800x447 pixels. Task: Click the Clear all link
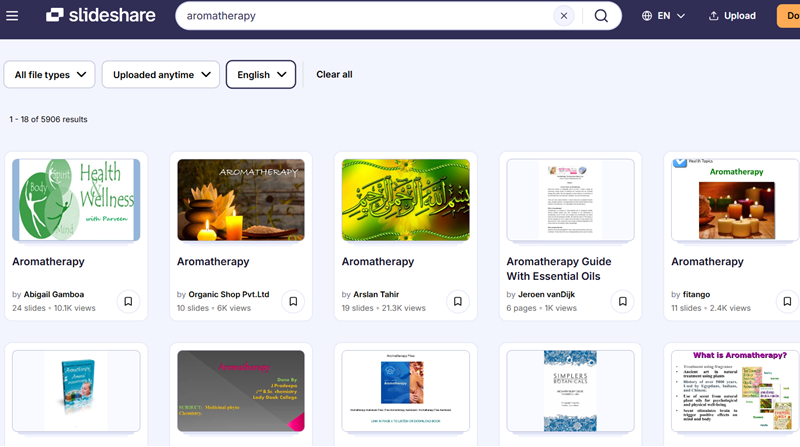(334, 75)
